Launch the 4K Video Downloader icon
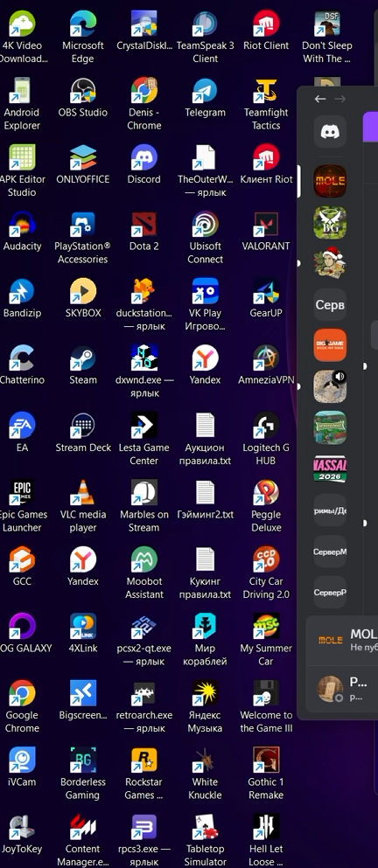The height and width of the screenshot is (868, 378). (x=22, y=24)
